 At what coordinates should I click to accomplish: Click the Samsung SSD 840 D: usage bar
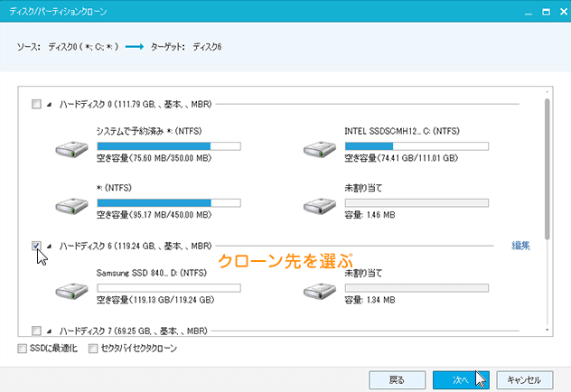click(x=169, y=288)
